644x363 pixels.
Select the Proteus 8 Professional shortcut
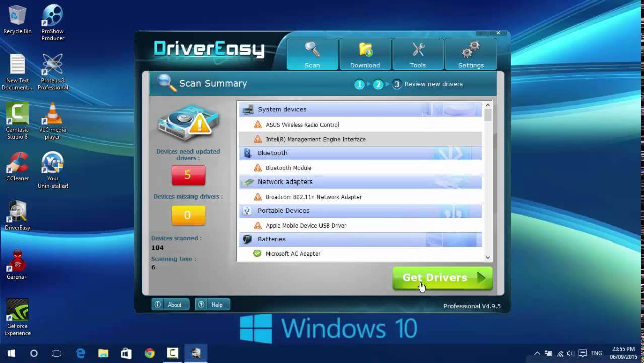pos(52,72)
